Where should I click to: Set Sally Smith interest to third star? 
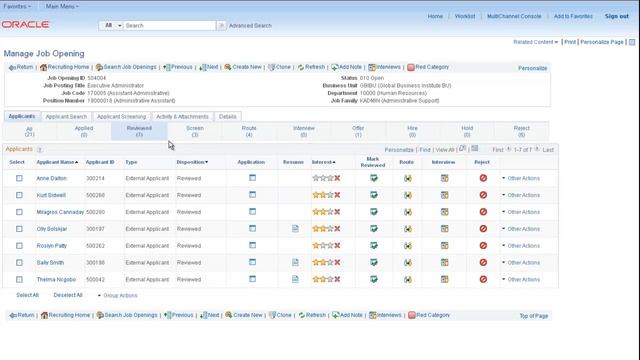330,262
